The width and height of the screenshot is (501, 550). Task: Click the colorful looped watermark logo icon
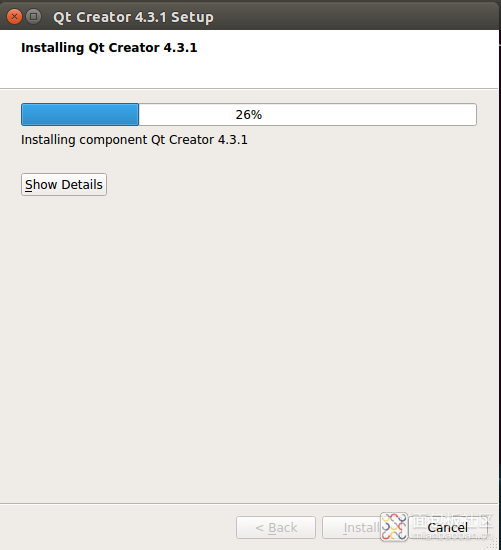tap(394, 526)
